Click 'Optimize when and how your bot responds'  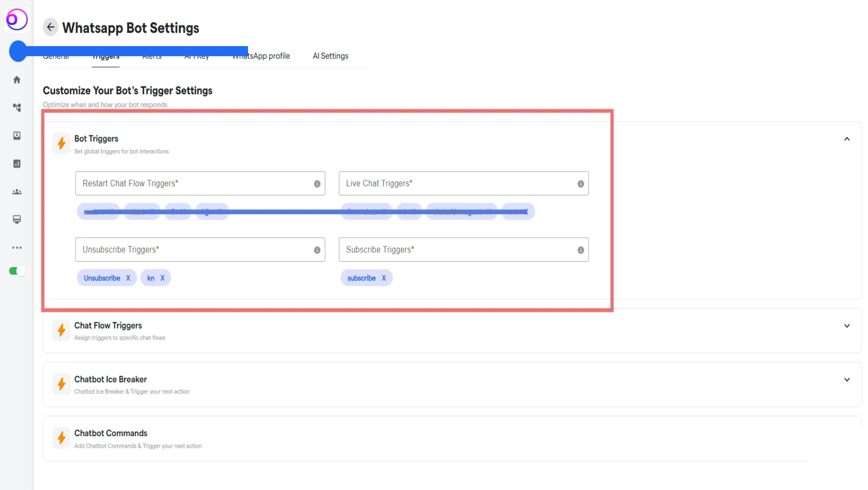pos(105,105)
